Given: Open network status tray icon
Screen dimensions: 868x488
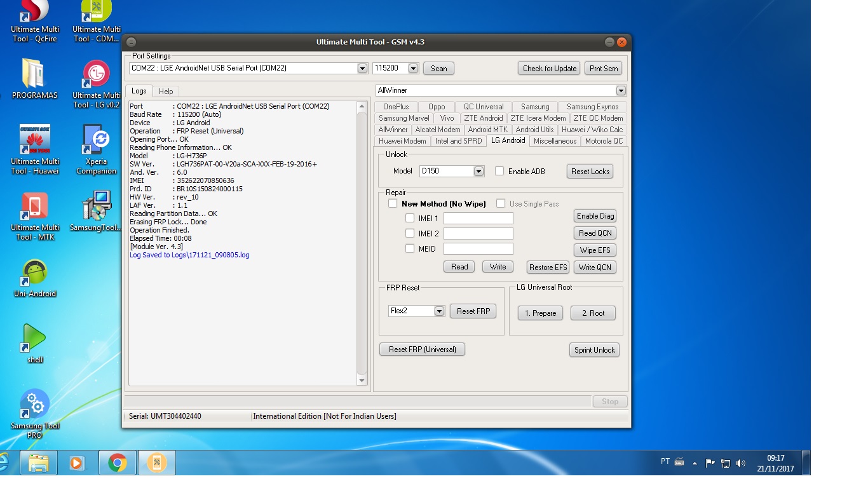Looking at the screenshot, I should click(x=726, y=463).
